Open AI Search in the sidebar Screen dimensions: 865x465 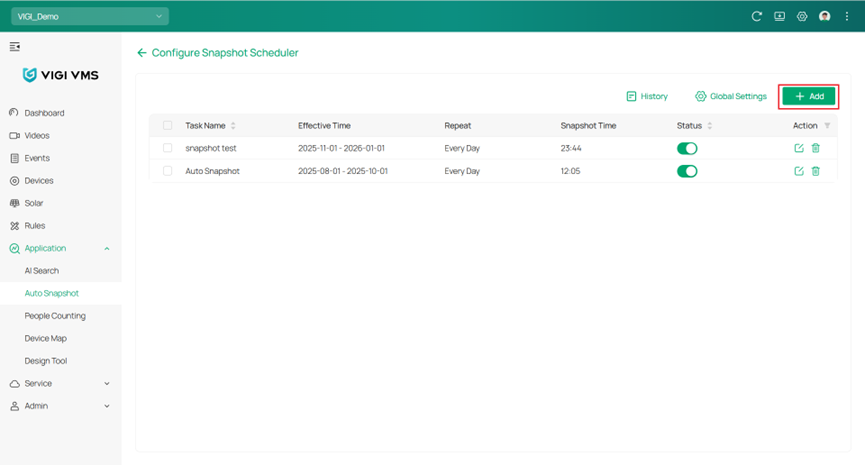(x=41, y=271)
